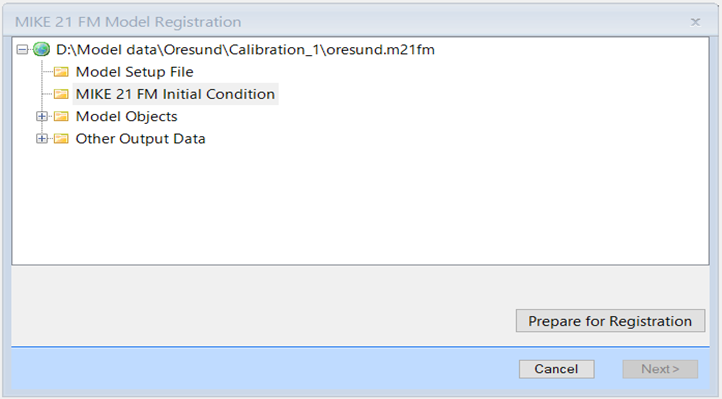Click the MIKE 21 FM Initial Condition folder icon
The image size is (722, 399).
61,94
